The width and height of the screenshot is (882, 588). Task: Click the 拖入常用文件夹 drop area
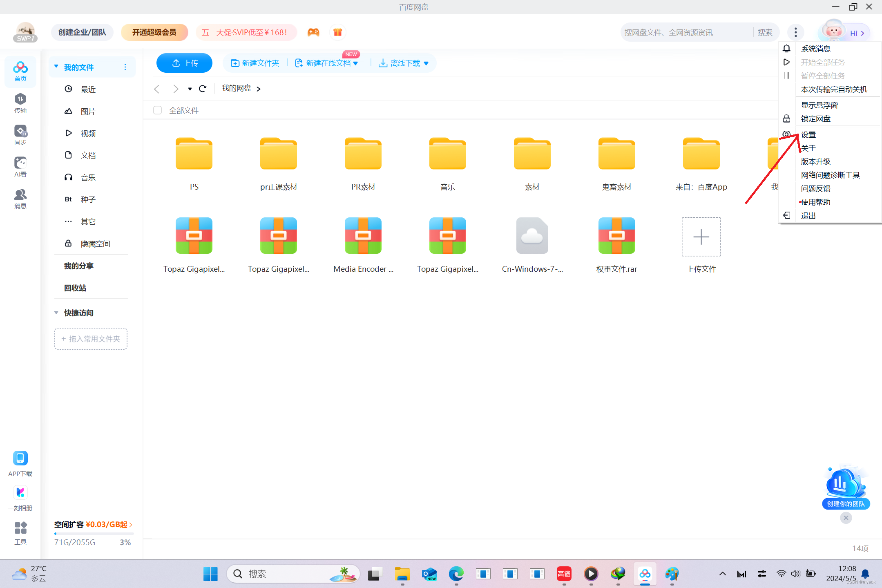pos(91,339)
